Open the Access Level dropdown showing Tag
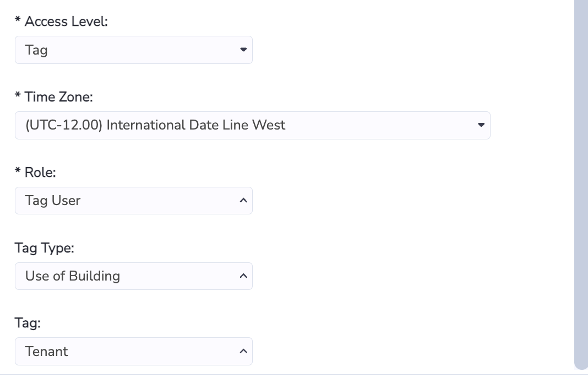The height and width of the screenshot is (377, 588). point(133,50)
